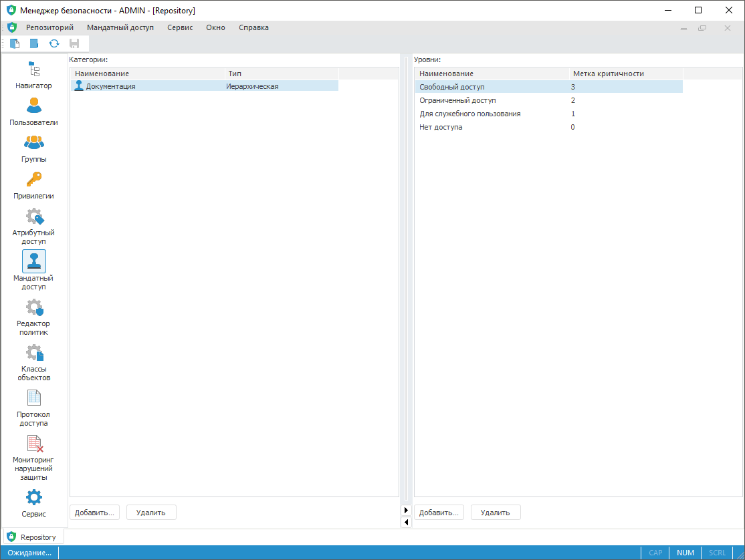Click the CAP indicator in status bar
Image resolution: width=745 pixels, height=560 pixels.
(655, 553)
